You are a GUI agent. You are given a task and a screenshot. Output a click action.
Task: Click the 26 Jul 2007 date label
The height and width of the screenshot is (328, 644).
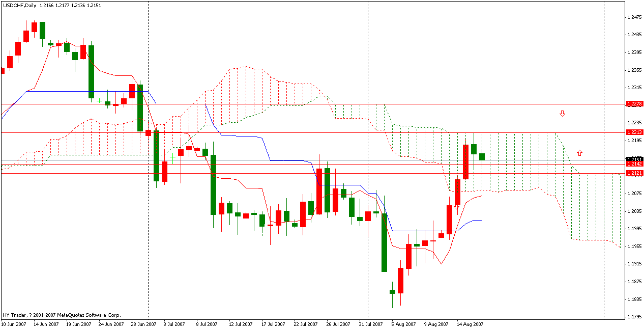pos(338,324)
